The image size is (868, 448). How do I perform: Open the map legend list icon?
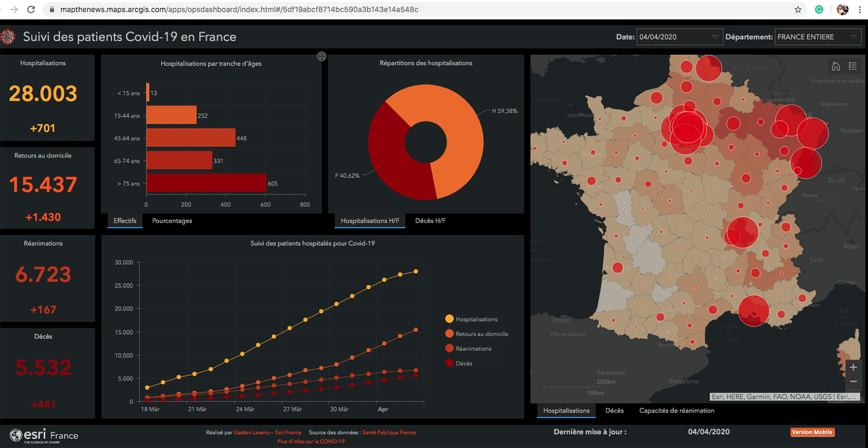[853, 66]
